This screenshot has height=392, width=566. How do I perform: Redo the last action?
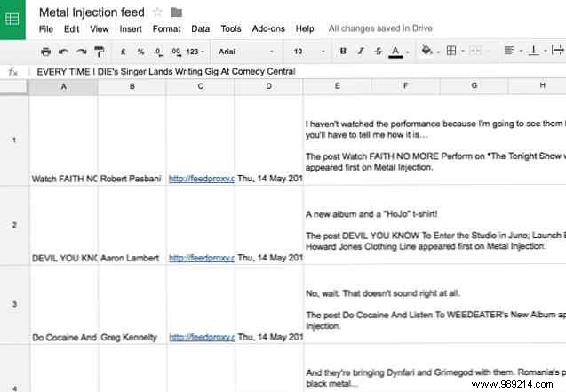(x=81, y=52)
